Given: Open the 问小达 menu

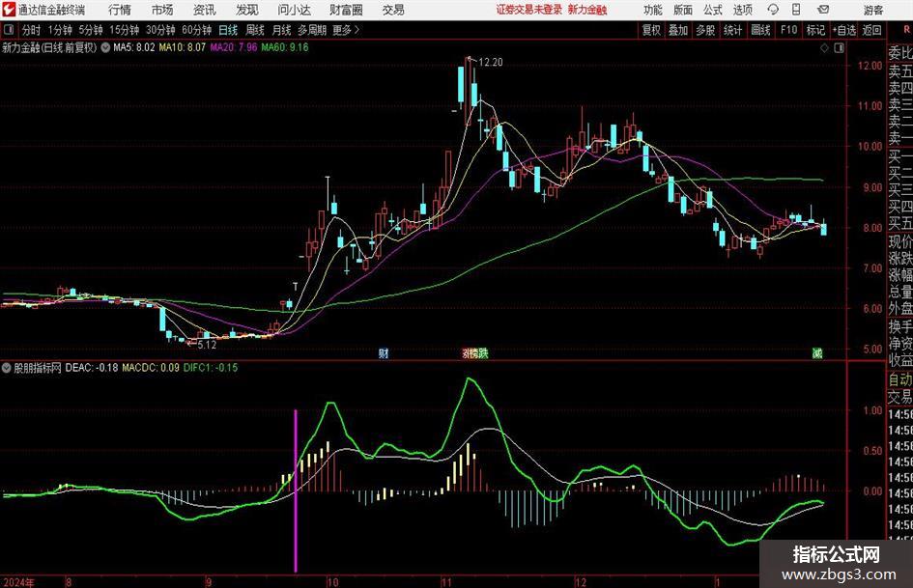Looking at the screenshot, I should 294,10.
